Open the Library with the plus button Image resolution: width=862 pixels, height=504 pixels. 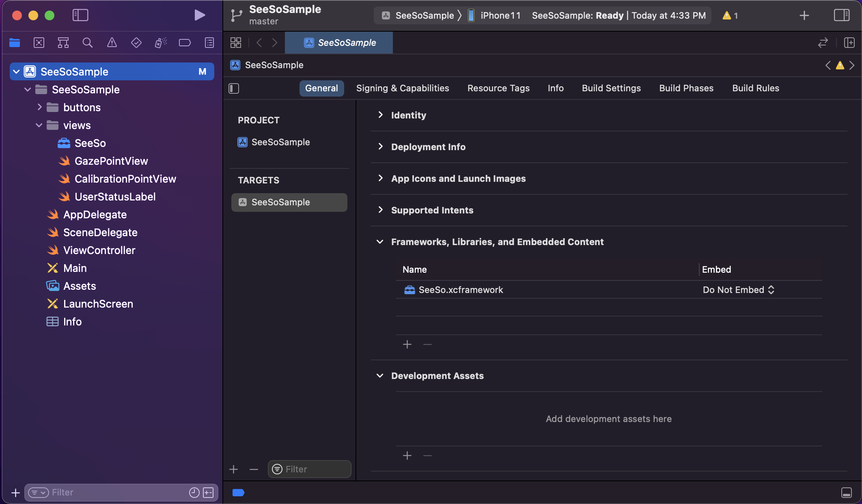click(x=804, y=15)
